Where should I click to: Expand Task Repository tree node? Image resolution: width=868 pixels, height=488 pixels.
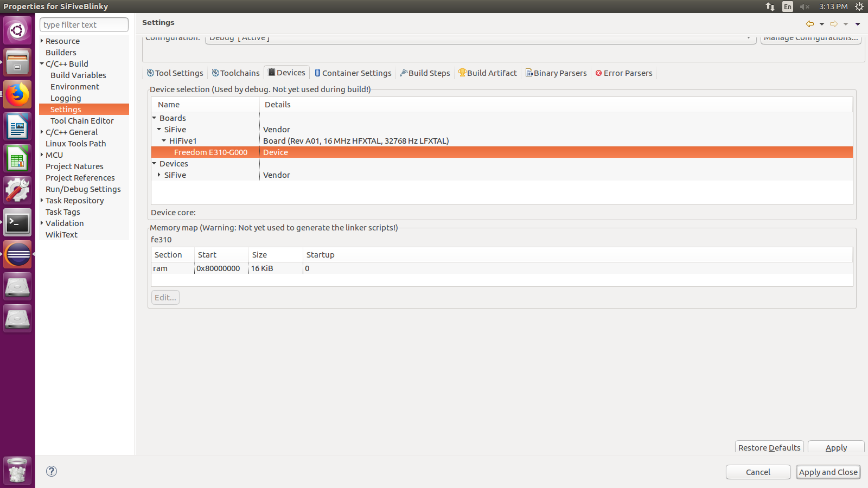pos(42,200)
